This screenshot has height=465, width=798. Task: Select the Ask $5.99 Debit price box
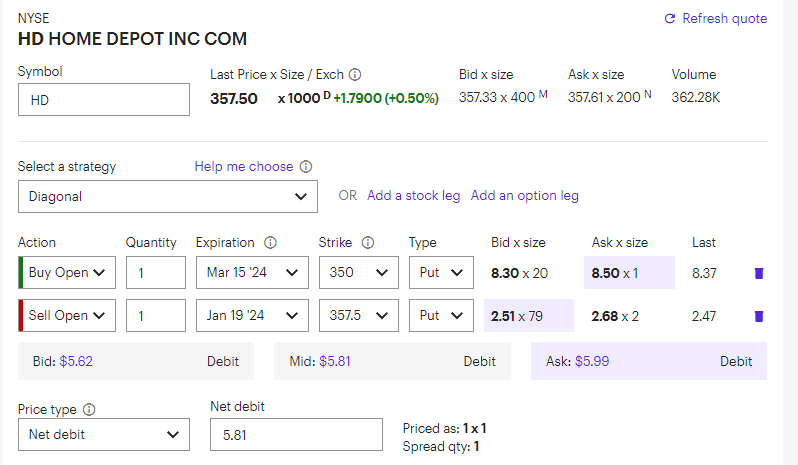click(x=648, y=362)
